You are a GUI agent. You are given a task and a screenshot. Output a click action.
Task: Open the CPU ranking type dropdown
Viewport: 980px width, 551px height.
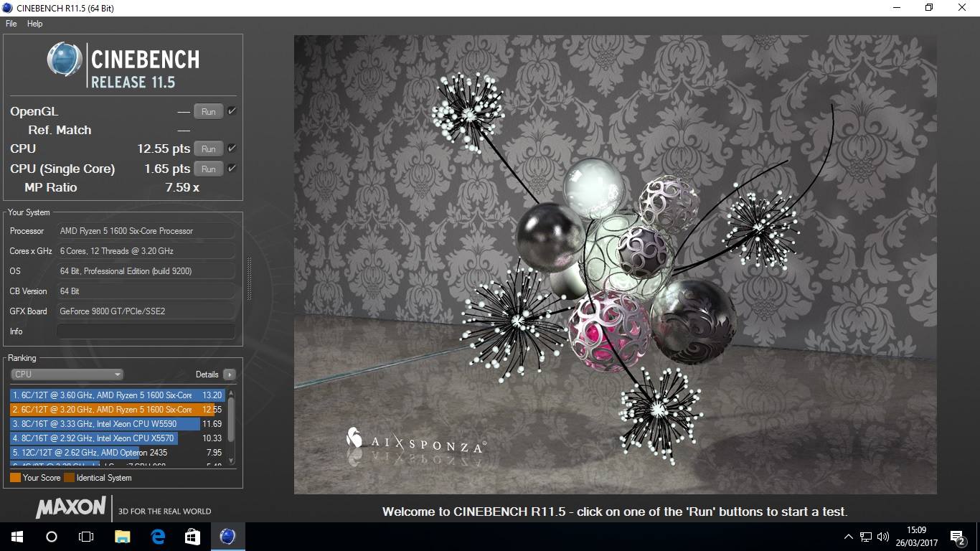(67, 375)
